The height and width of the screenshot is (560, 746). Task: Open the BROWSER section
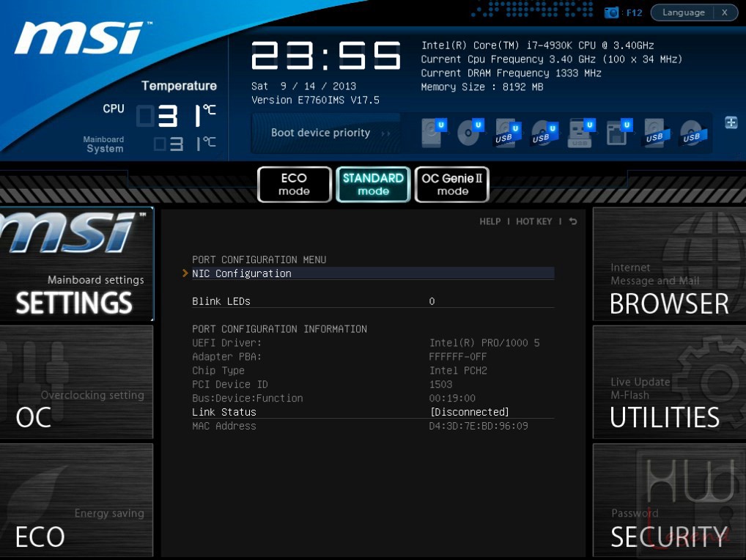669,265
